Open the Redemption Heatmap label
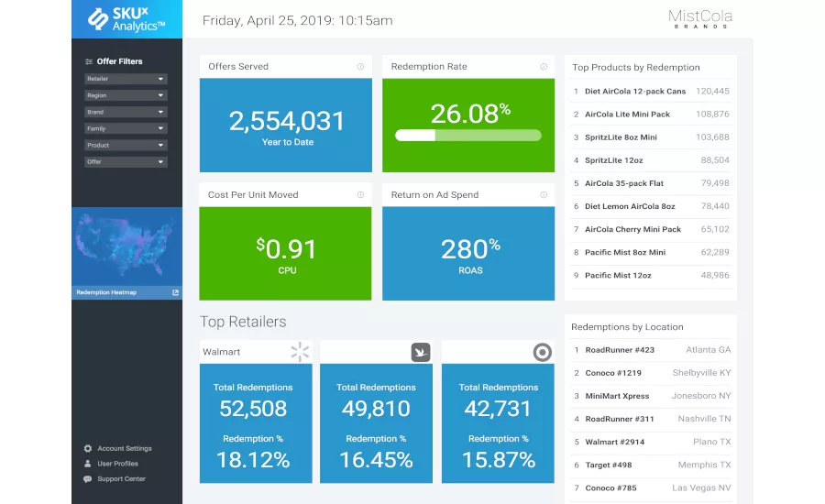 pyautogui.click(x=106, y=292)
